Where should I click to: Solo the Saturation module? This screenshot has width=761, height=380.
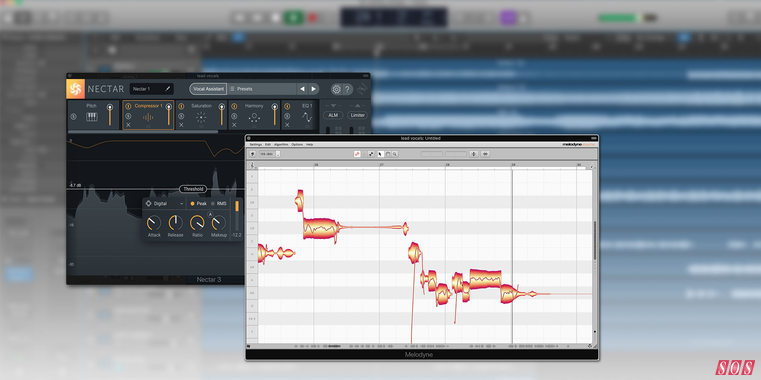(181, 116)
